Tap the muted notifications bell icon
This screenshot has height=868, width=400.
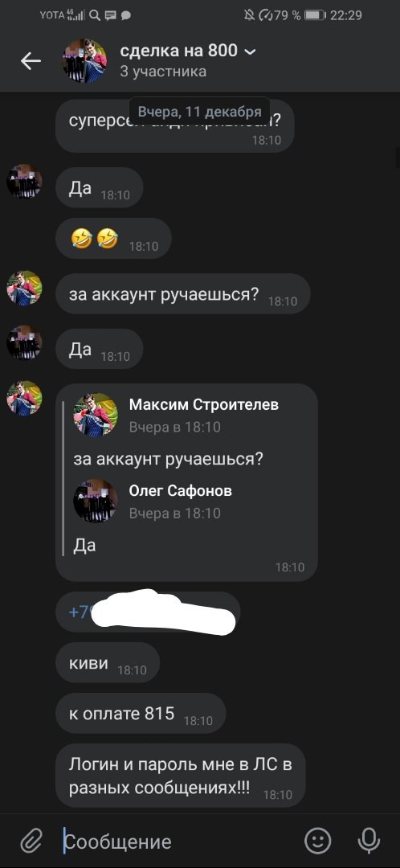point(249,15)
